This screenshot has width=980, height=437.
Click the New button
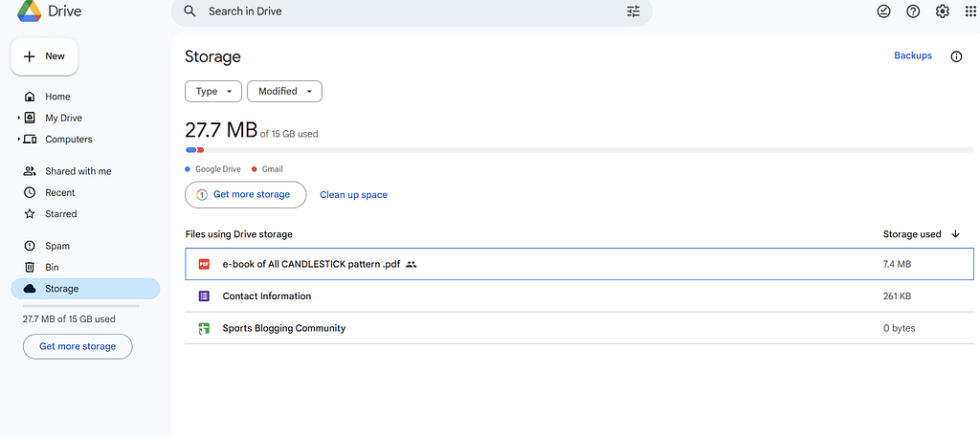click(44, 56)
